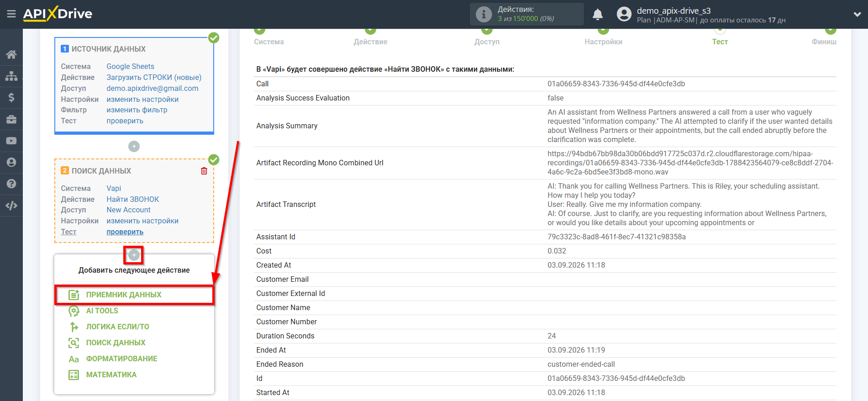Screen dimensions: 868x401
Task: Click the AI Tools icon
Action: [x=74, y=311]
